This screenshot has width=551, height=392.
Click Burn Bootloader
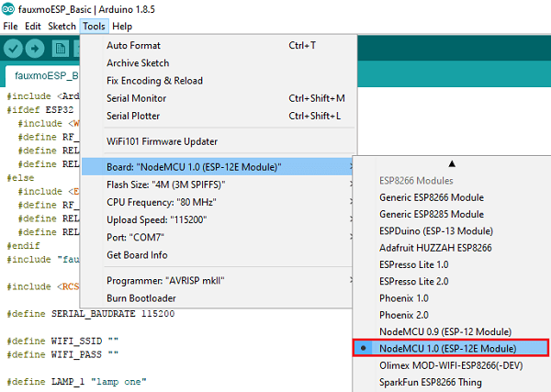(141, 298)
